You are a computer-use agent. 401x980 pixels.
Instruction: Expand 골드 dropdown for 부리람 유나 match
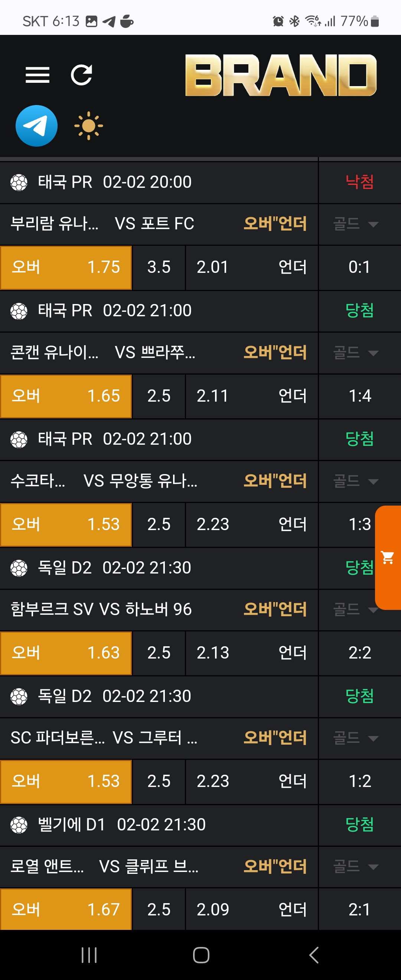pyautogui.click(x=356, y=224)
